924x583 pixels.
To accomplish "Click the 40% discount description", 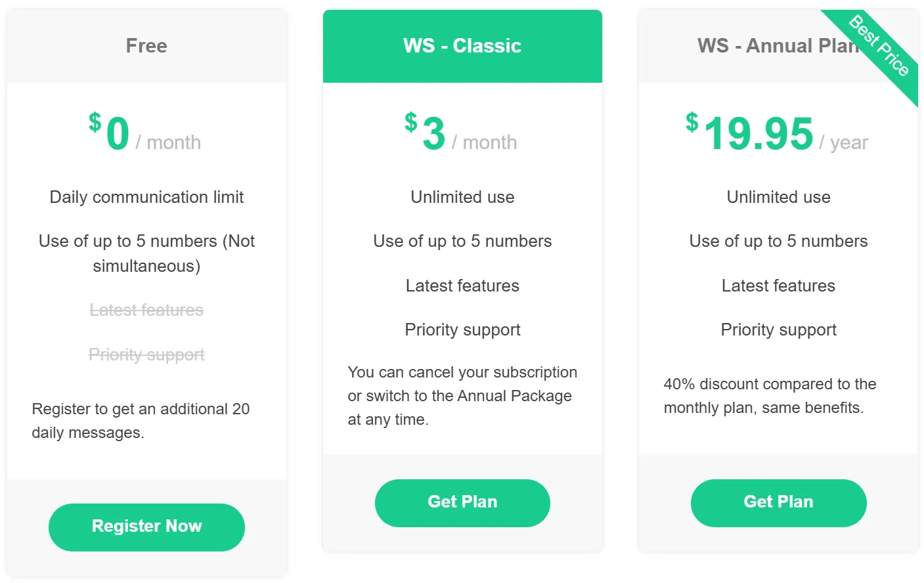I will click(770, 396).
